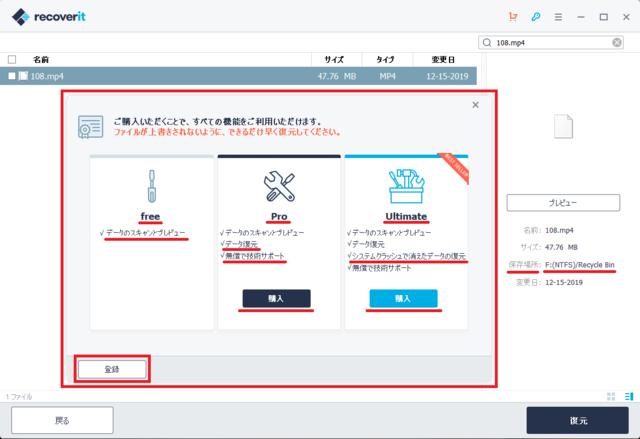Viewport: 640px width, 439px height.
Task: Sort files by サイズ column
Action: pos(334,60)
